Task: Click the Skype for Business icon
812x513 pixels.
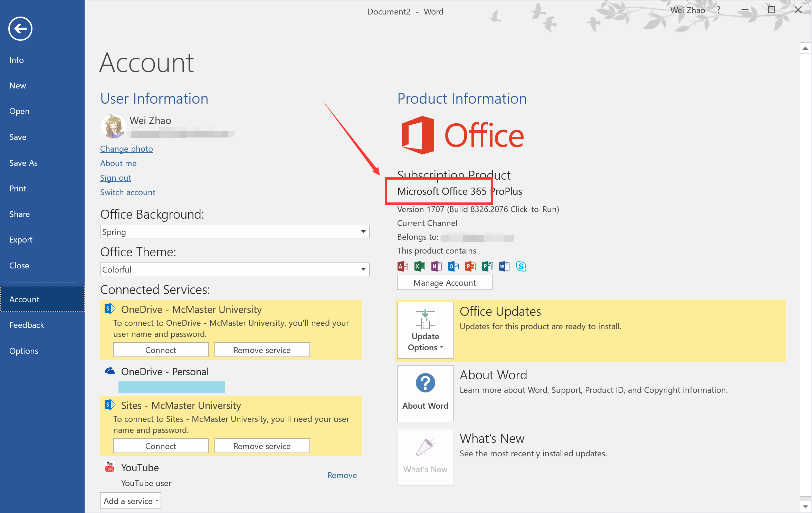Action: [521, 266]
